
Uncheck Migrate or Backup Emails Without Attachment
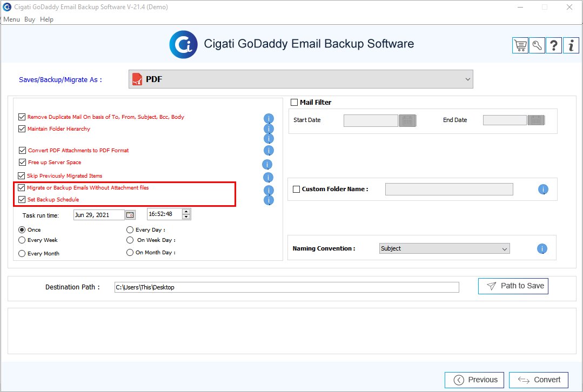22,187
